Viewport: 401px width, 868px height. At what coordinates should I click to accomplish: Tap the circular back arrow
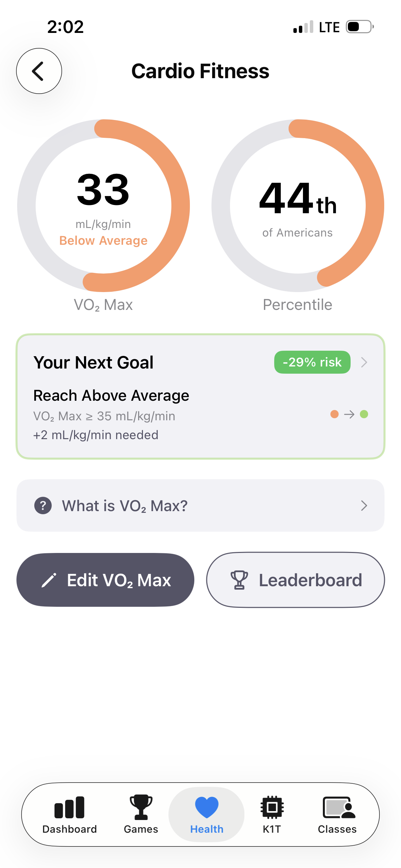click(39, 71)
